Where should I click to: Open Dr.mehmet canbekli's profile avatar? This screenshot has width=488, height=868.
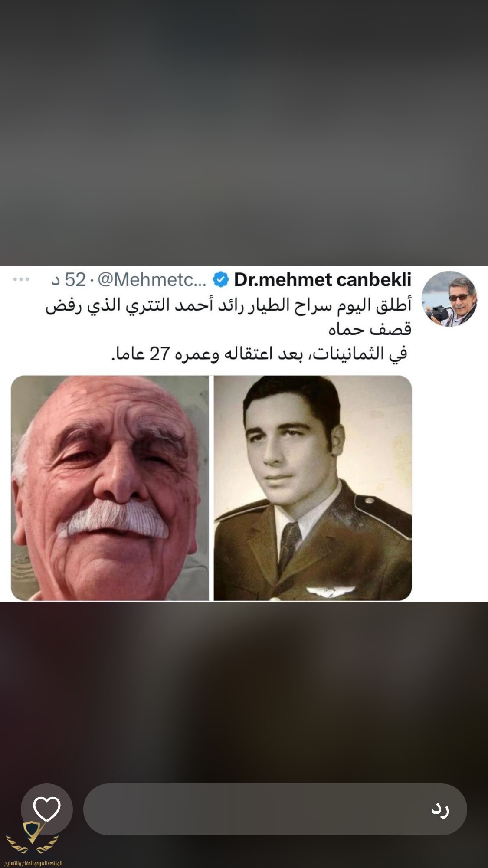449,299
